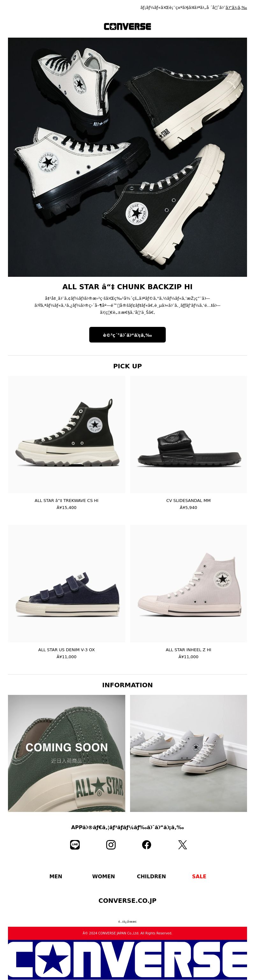This screenshot has width=255, height=980.
Task: Click the black details button under hero
Action: (127, 335)
